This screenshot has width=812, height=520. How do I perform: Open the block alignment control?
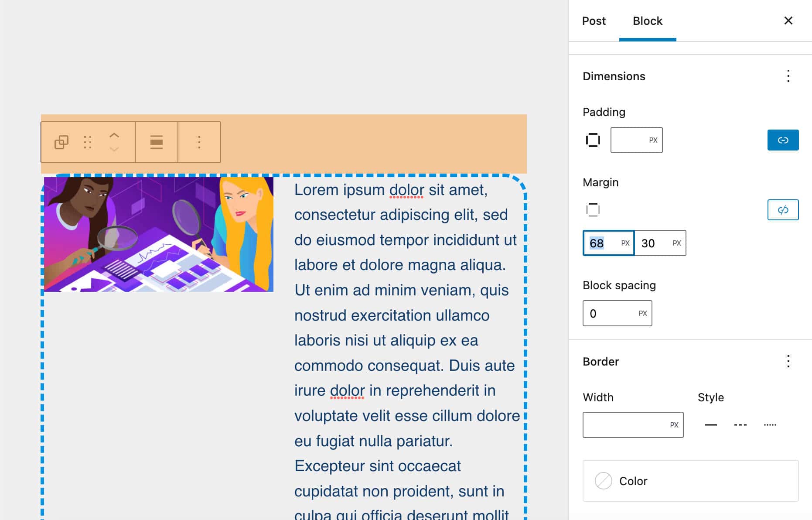point(157,142)
